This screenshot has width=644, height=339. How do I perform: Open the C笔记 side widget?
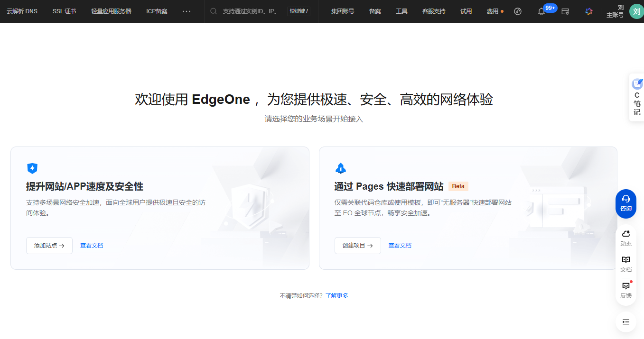click(637, 98)
